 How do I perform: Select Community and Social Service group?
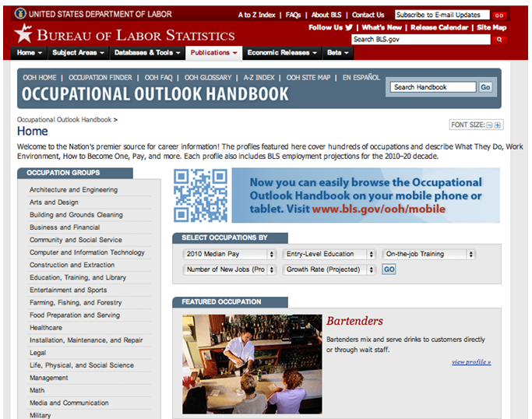coord(76,240)
